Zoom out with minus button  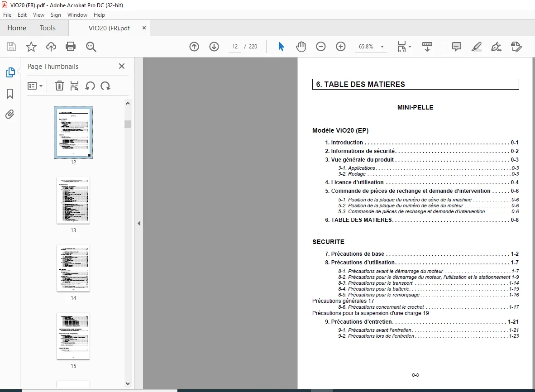[321, 47]
